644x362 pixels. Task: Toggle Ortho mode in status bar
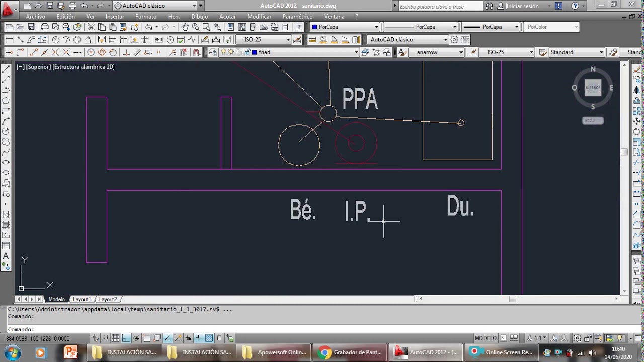[126, 338]
